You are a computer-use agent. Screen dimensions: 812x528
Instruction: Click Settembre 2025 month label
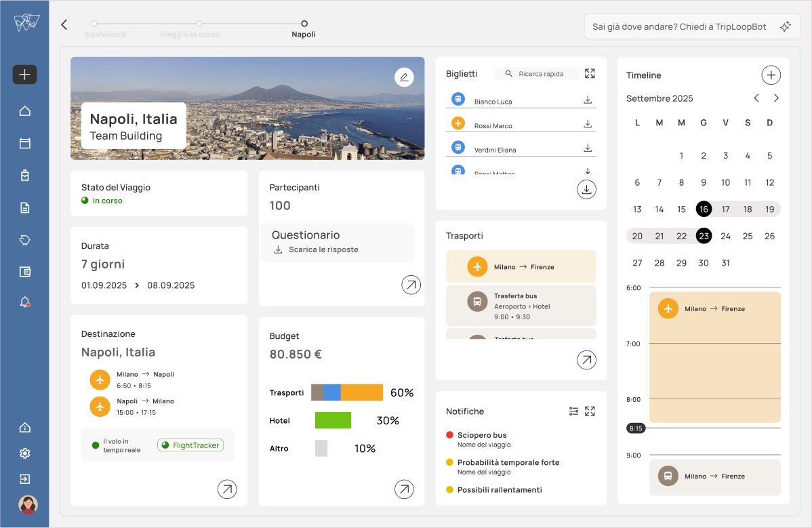pyautogui.click(x=659, y=98)
